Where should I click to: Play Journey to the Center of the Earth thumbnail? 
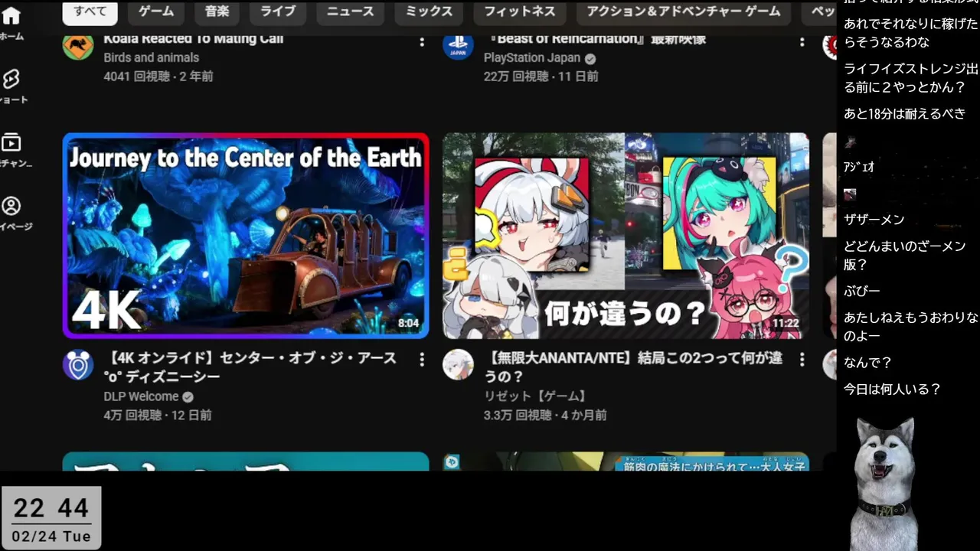246,236
